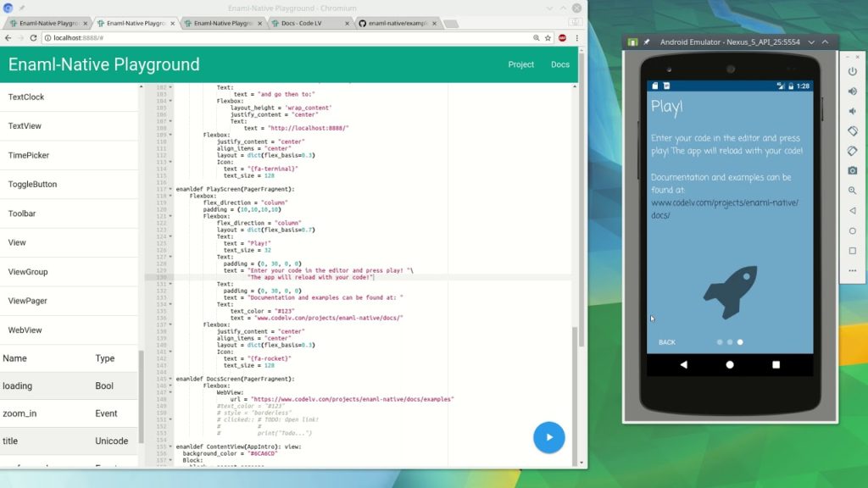Tap the Android recents navigation key on the phone screen
This screenshot has height=488, width=868.
[776, 364]
